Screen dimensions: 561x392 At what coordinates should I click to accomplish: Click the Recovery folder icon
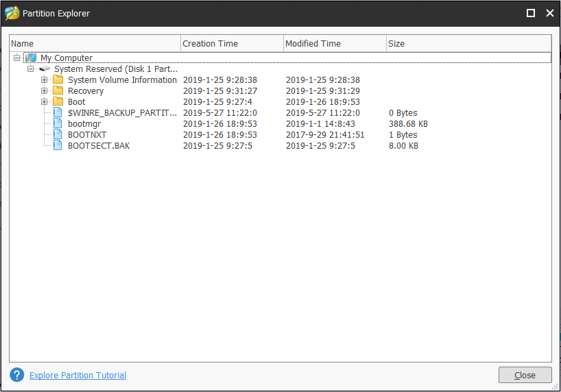coord(58,90)
